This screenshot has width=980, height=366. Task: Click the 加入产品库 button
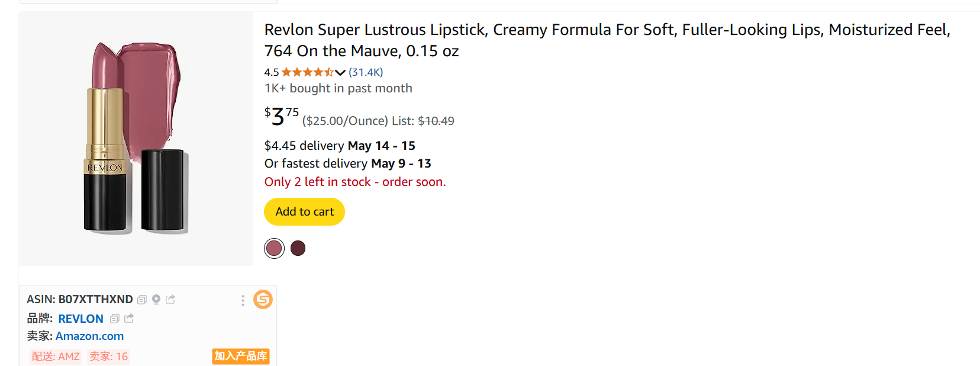241,356
